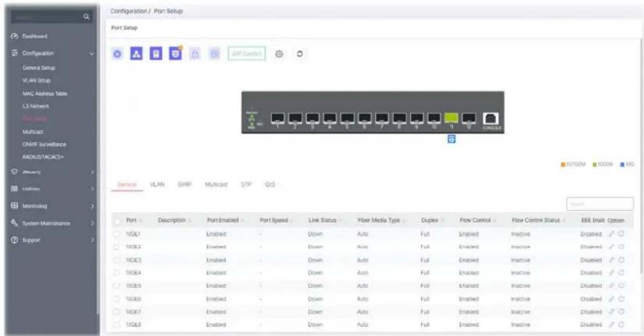Check the 10GE7 row checkbox
644x336 pixels.
pyautogui.click(x=117, y=311)
